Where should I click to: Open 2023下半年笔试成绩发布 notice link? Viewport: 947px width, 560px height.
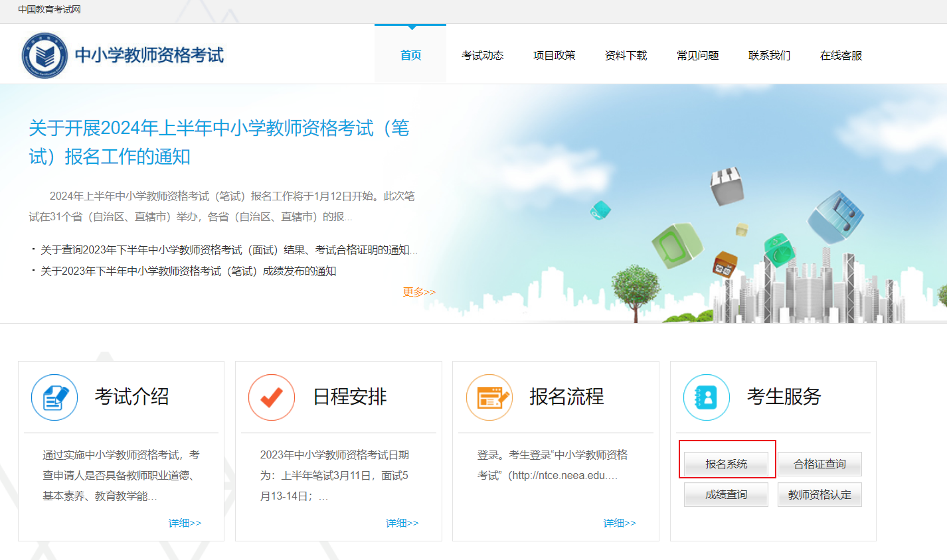click(x=188, y=271)
